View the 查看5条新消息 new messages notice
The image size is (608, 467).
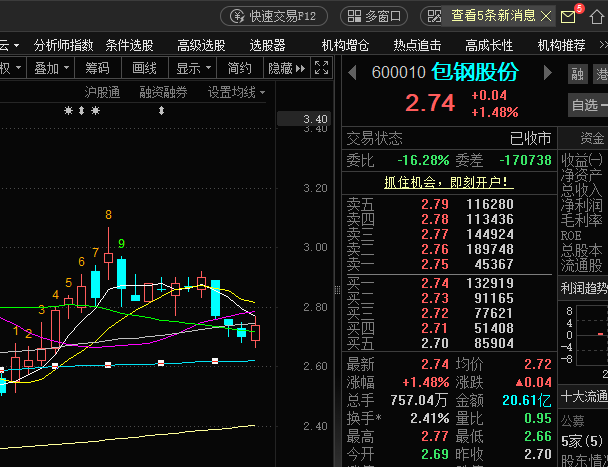coord(493,16)
